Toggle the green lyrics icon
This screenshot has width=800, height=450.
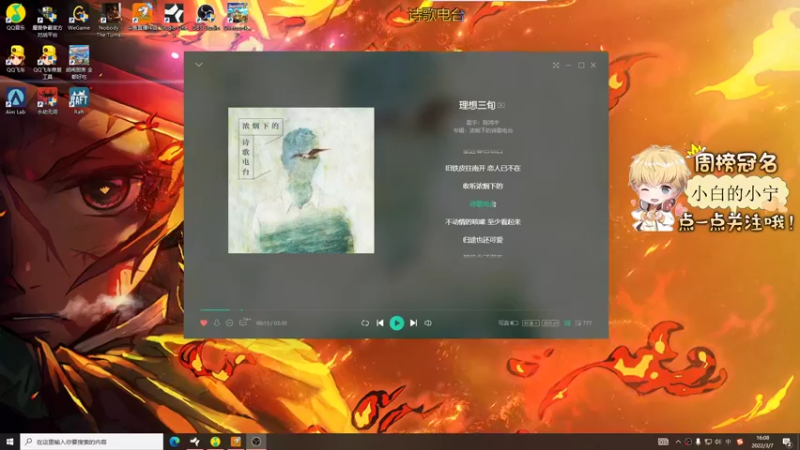(567, 323)
